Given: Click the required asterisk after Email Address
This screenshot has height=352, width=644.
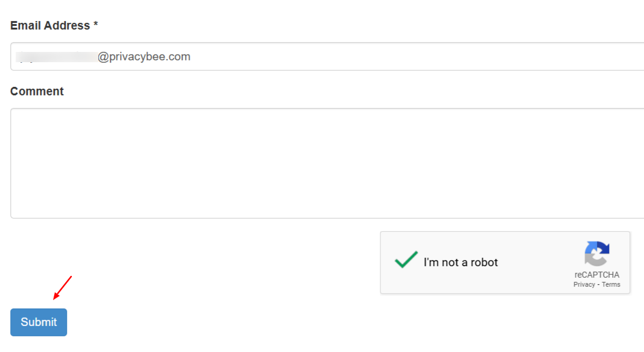Looking at the screenshot, I should (x=96, y=24).
